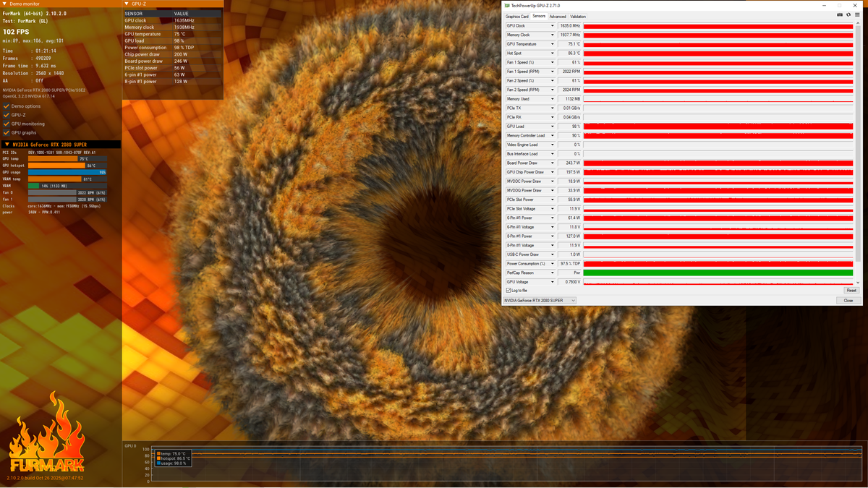868x488 pixels.
Task: Open the GPU Clock sensor dropdown arrow
Action: (x=553, y=26)
